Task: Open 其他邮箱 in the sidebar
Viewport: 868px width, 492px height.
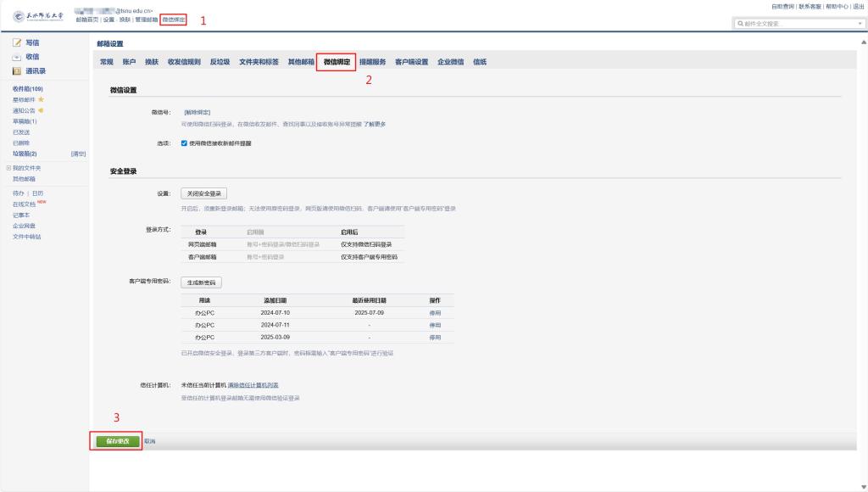Action: [x=24, y=179]
